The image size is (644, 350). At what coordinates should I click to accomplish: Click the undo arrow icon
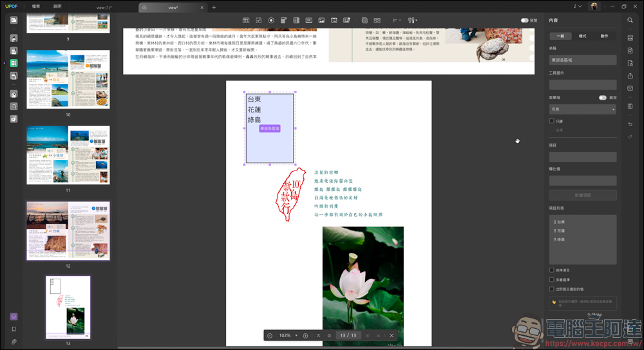pos(630,124)
